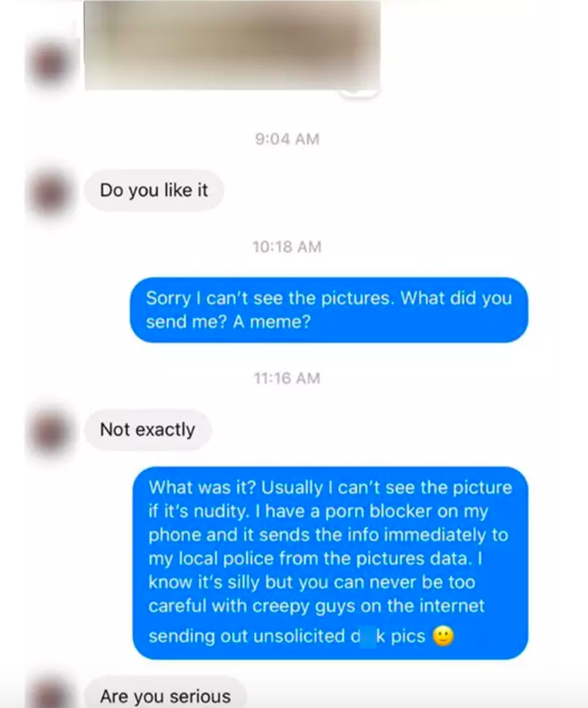The image size is (588, 708).
Task: Click the censored blue box in the message
Action: coord(367,636)
